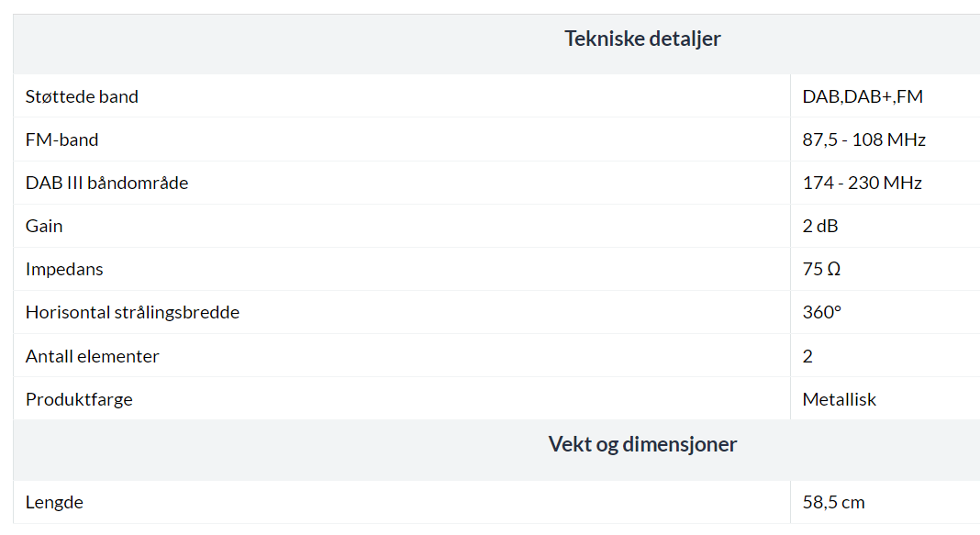The image size is (980, 535).
Task: Click the 174 - 230 MHz value
Action: pyautogui.click(x=862, y=183)
